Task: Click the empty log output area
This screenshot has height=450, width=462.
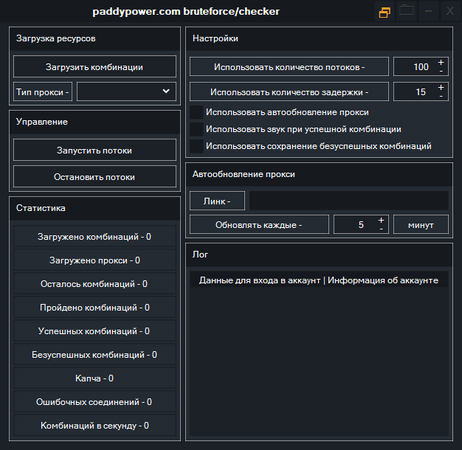Action: click(x=319, y=363)
